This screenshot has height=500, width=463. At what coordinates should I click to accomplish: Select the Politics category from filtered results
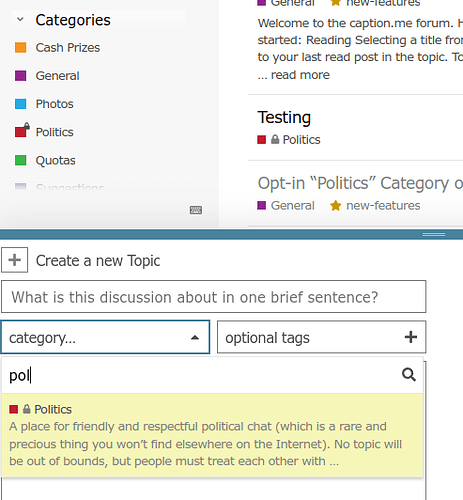click(212, 435)
